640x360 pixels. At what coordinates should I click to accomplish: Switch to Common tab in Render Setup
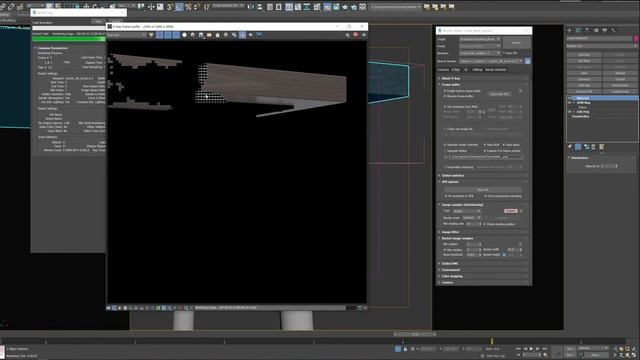pos(443,70)
